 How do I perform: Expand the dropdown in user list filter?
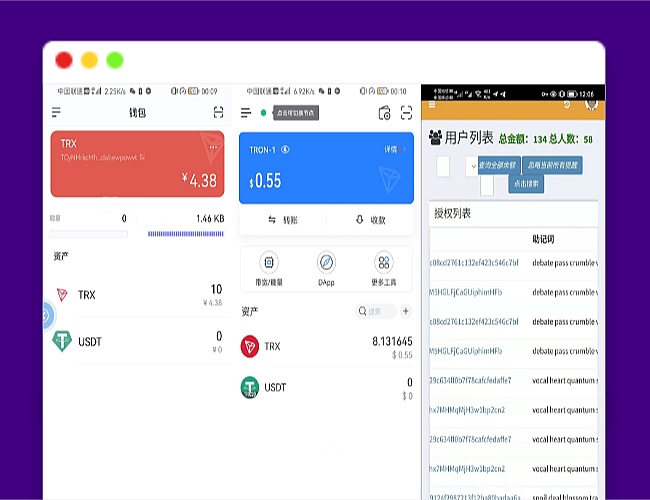471,166
